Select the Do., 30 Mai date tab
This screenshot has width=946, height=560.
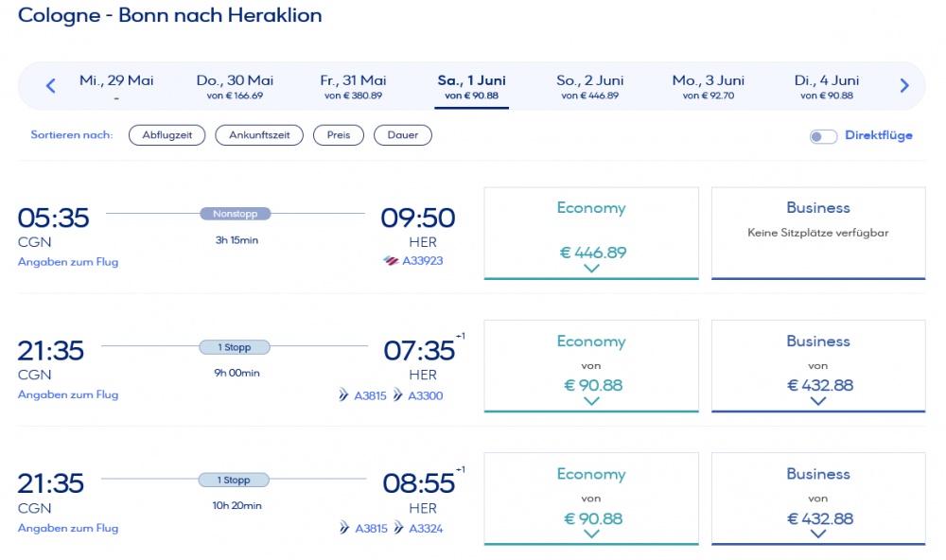click(235, 86)
